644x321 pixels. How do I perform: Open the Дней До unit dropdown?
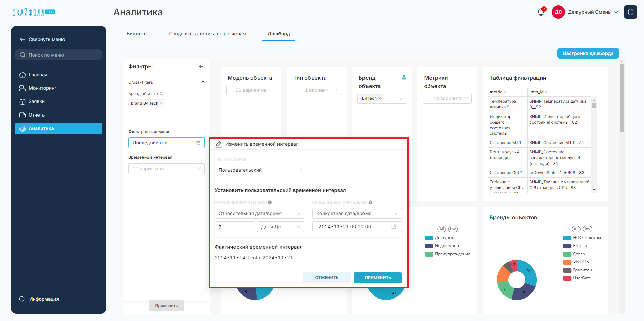click(x=281, y=227)
